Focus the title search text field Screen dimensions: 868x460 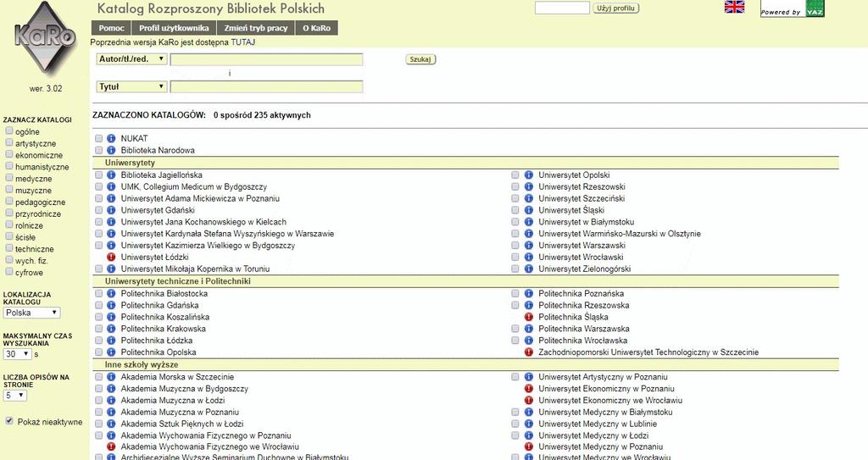pyautogui.click(x=266, y=86)
